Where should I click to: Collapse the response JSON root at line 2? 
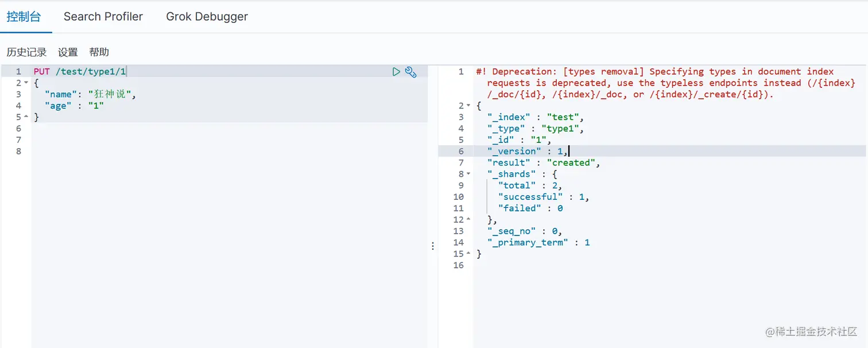tap(468, 106)
